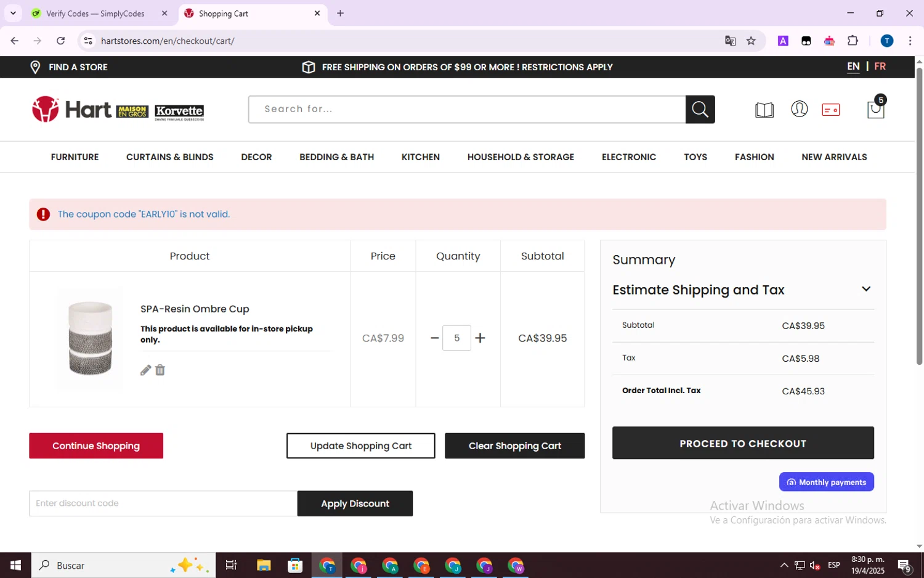
Task: Click the page vertical scrollbar
Action: click(x=919, y=216)
